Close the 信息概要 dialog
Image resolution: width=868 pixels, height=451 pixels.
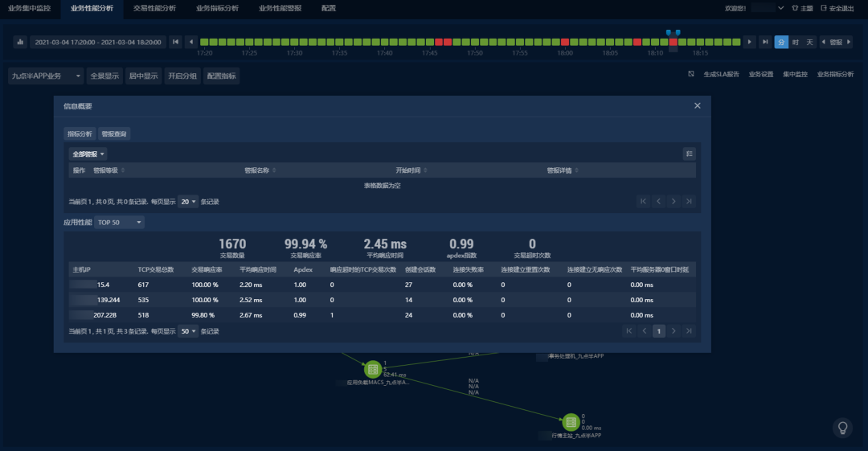[x=697, y=106]
